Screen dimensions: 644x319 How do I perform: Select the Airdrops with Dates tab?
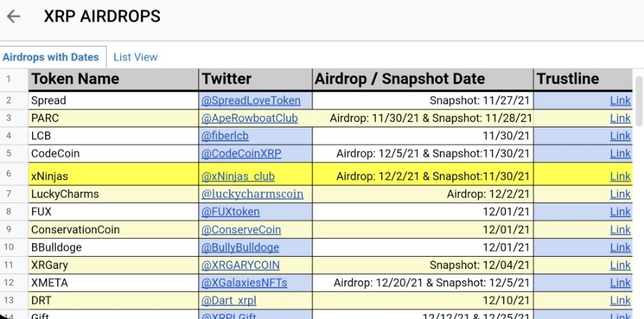(51, 57)
